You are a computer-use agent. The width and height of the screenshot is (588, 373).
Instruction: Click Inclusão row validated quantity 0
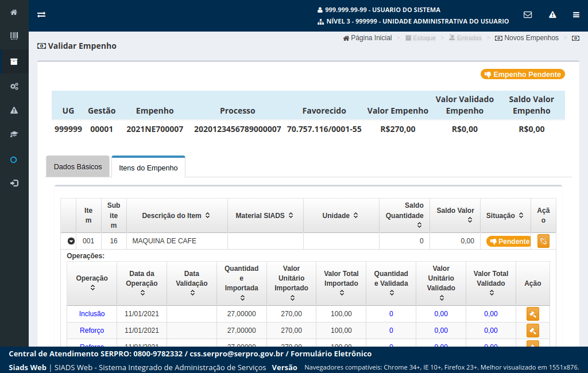click(391, 314)
